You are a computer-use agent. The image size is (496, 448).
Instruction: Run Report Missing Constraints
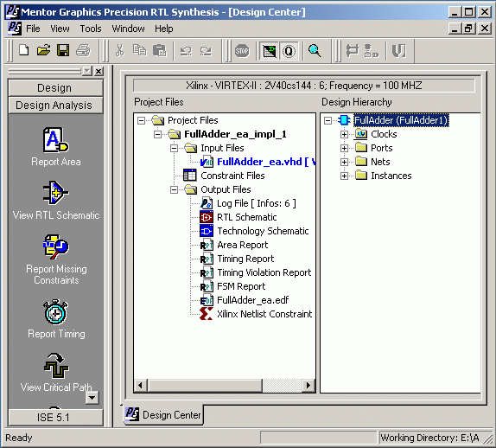click(x=55, y=246)
